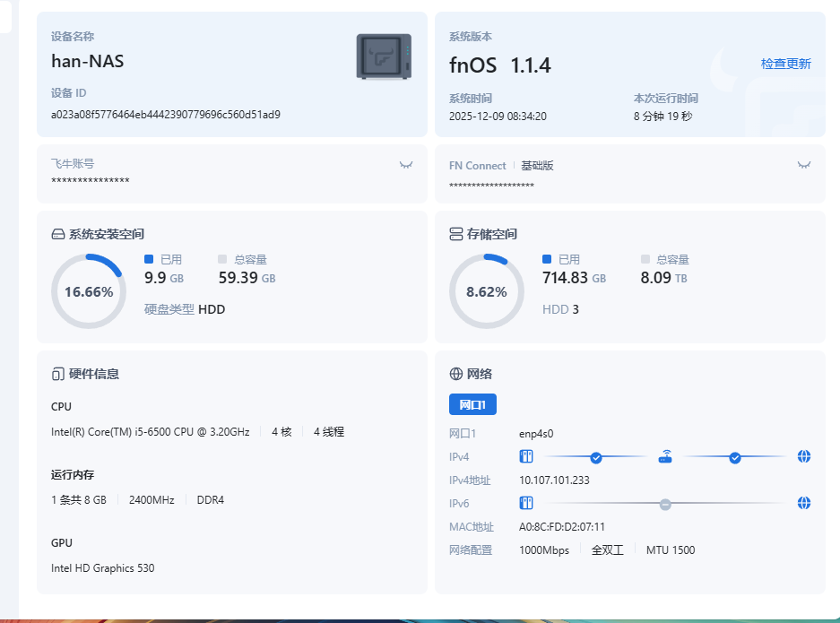Reveal the hidden 飞牛账号 account value
The height and width of the screenshot is (623, 840).
tap(406, 165)
